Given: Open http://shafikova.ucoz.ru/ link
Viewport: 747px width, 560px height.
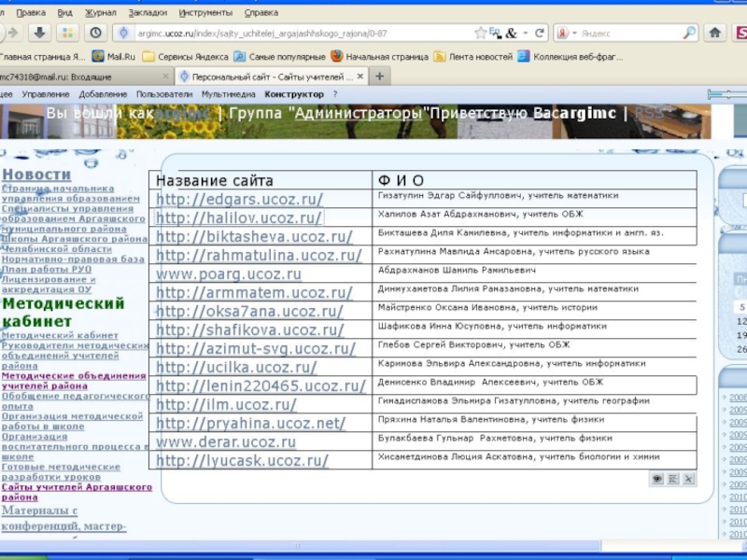Looking at the screenshot, I should [249, 329].
